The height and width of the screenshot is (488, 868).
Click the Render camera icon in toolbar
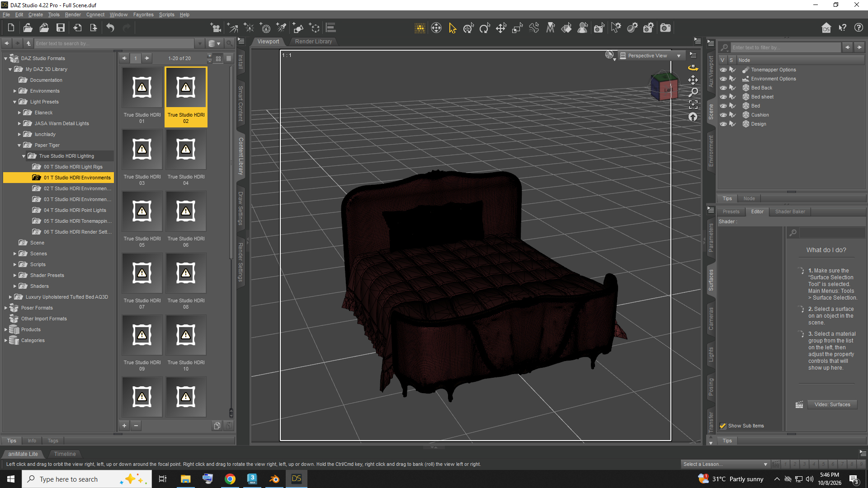665,28
